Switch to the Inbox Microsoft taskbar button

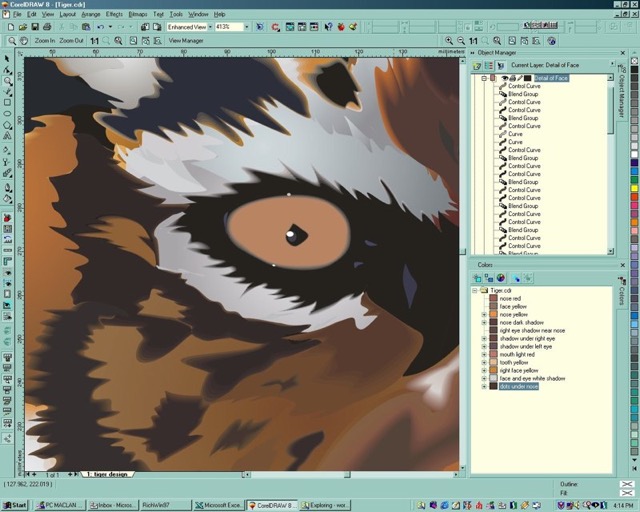click(x=113, y=505)
